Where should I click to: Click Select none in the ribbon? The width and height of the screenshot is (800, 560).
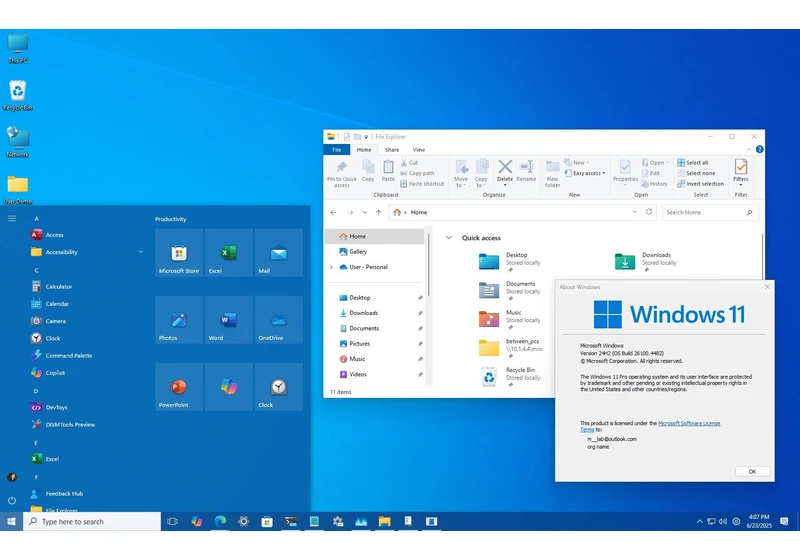696,173
